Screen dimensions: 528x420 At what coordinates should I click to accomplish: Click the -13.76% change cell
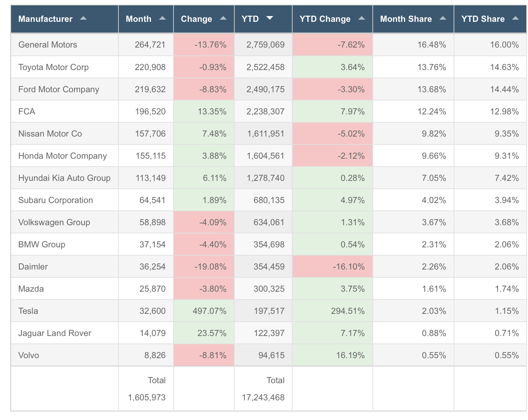coord(204,45)
